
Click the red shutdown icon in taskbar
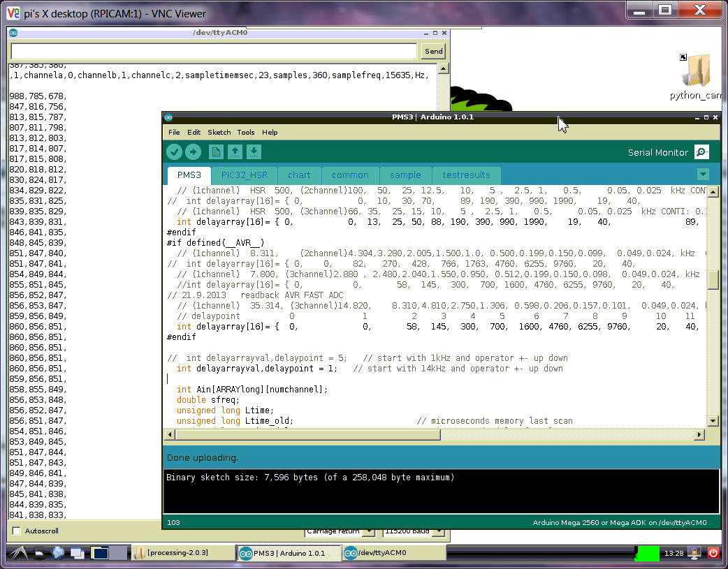713,553
